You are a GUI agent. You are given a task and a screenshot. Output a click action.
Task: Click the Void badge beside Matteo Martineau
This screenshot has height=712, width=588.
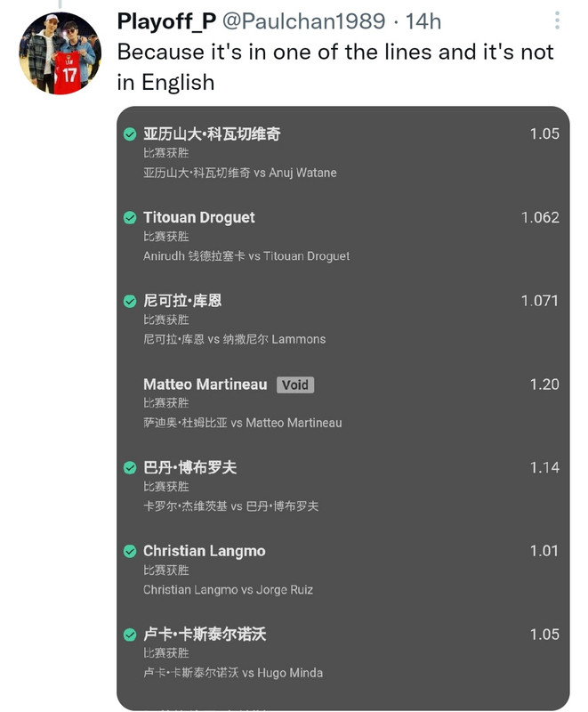click(x=295, y=385)
